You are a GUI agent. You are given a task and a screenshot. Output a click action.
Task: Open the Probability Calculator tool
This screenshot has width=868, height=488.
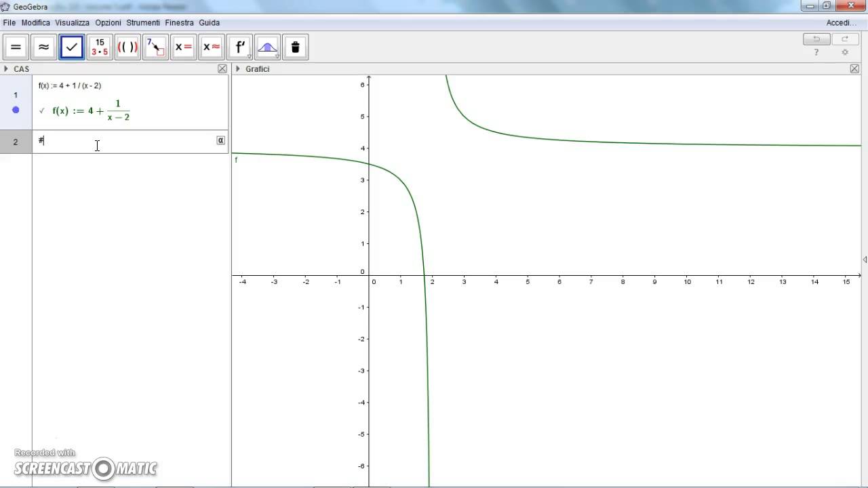(267, 47)
